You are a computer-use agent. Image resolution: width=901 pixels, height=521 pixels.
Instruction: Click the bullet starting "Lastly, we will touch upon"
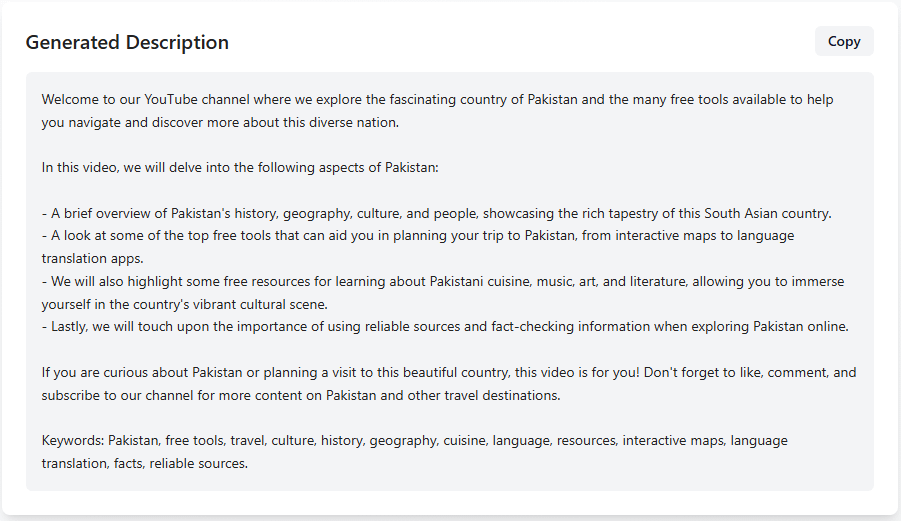point(300,326)
